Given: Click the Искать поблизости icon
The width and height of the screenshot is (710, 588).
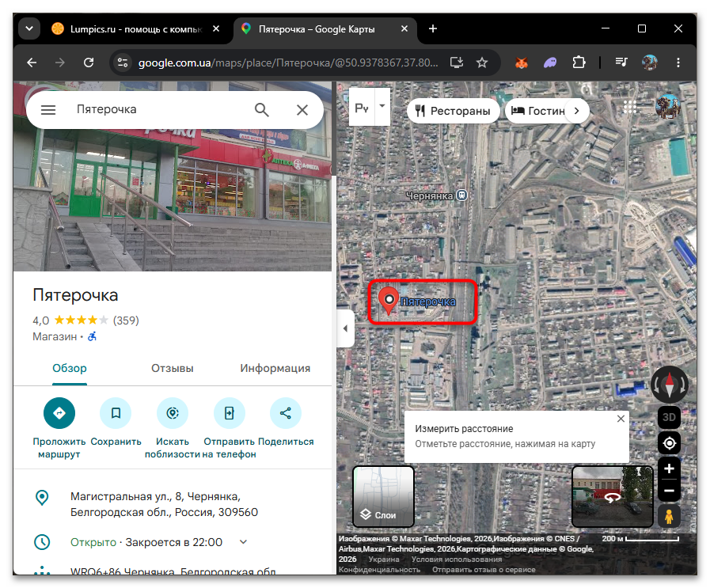Looking at the screenshot, I should pos(173,413).
